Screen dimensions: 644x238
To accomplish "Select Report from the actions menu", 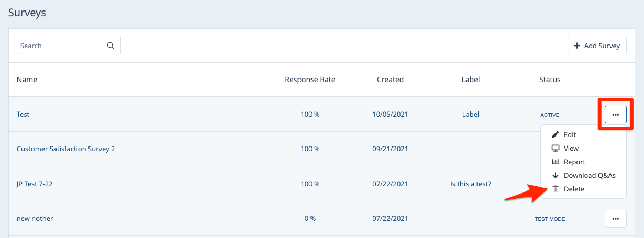I will tap(574, 162).
